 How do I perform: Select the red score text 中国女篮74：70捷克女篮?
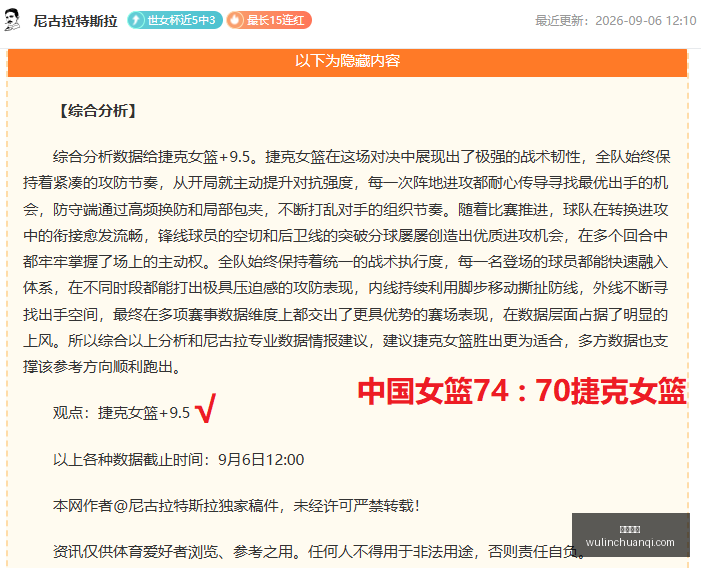[x=522, y=391]
